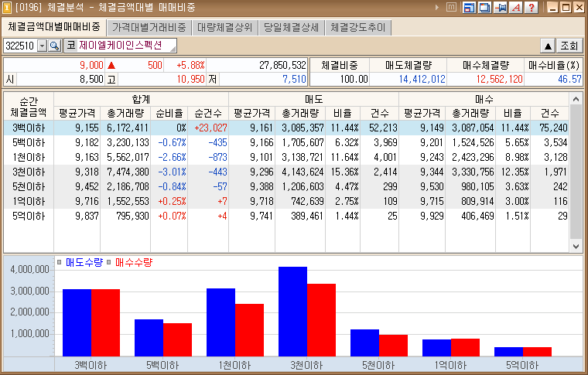Select the 체결금액대별매매비중 tab
The width and height of the screenshot is (588, 375).
click(x=54, y=27)
